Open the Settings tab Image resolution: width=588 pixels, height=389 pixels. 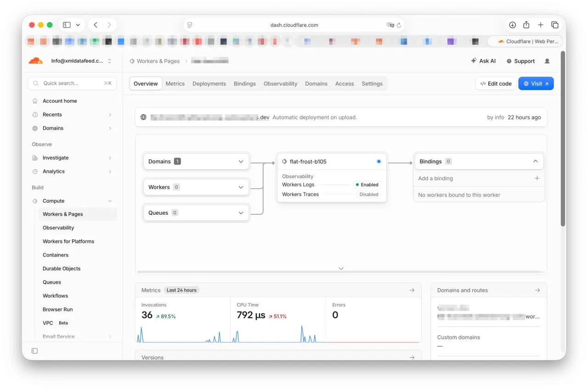pyautogui.click(x=372, y=84)
